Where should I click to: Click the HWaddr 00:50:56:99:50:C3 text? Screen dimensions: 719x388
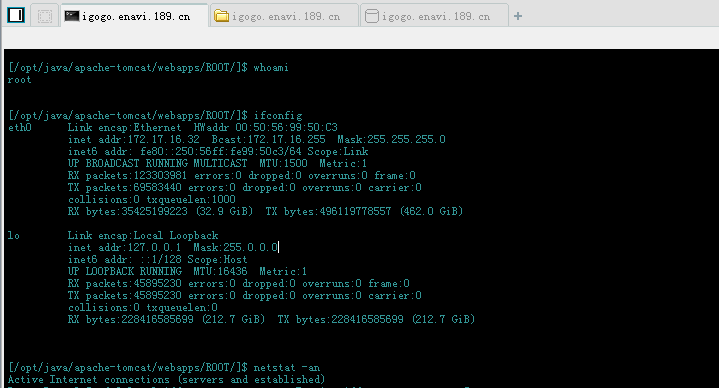point(265,127)
